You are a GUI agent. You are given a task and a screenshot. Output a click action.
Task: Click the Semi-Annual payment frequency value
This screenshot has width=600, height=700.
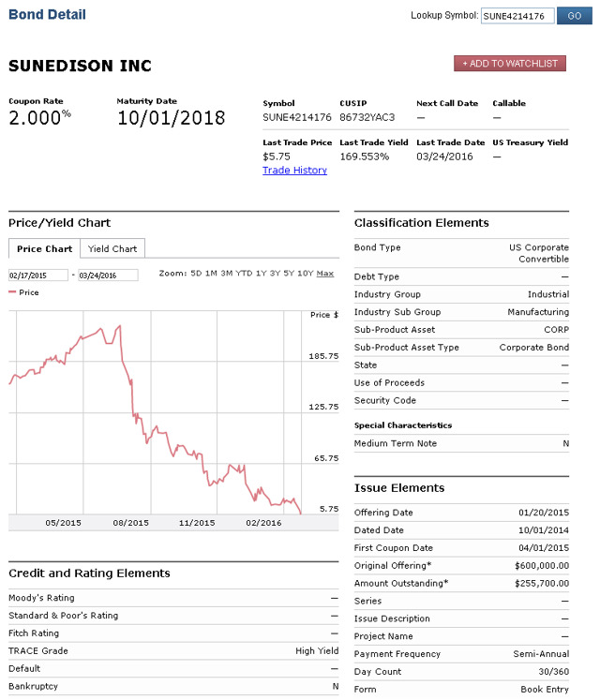click(541, 654)
